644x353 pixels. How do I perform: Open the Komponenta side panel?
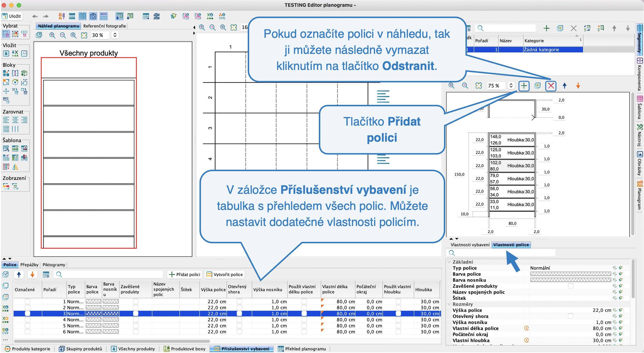pos(640,74)
